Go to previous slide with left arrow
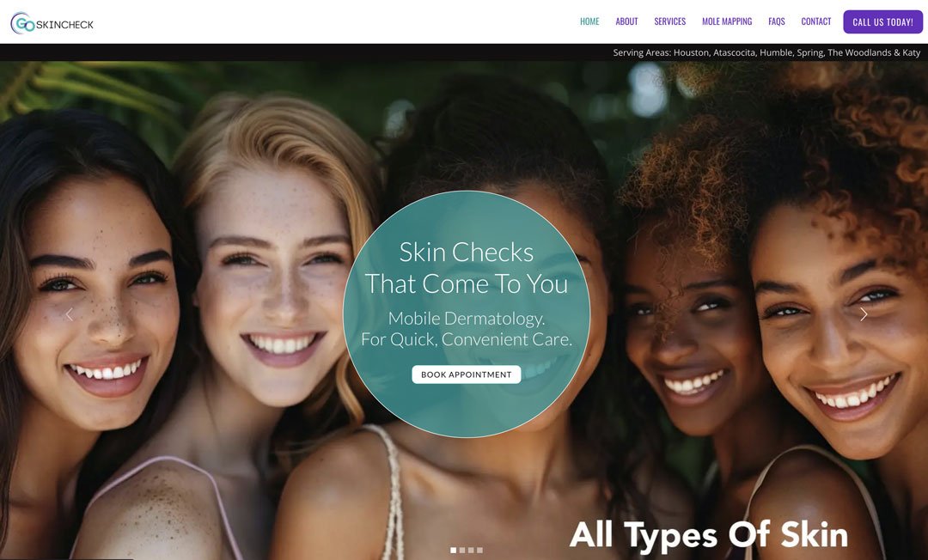The image size is (928, 560). coord(70,314)
